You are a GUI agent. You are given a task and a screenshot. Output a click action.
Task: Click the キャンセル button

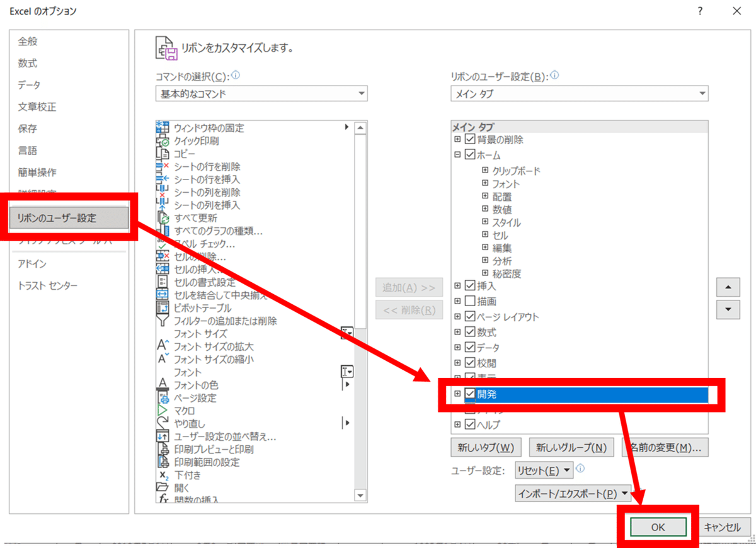722,528
